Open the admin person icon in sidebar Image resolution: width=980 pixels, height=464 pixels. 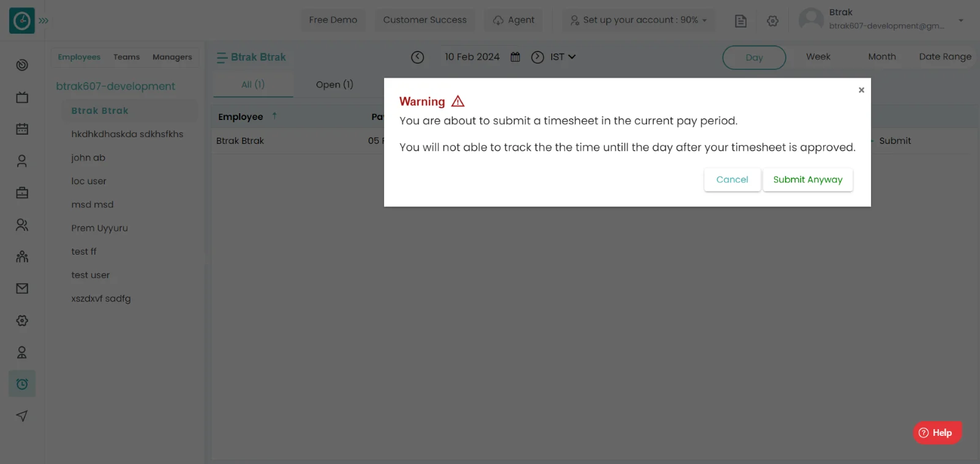[22, 353]
